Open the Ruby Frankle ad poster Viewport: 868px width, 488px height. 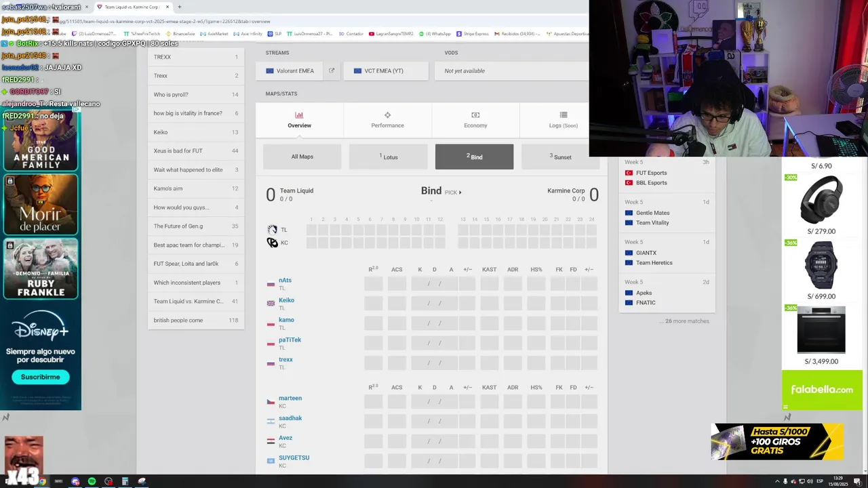[x=41, y=268]
